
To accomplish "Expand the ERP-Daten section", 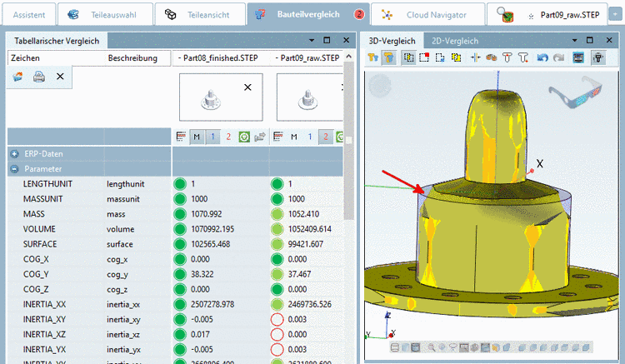I will coord(15,154).
